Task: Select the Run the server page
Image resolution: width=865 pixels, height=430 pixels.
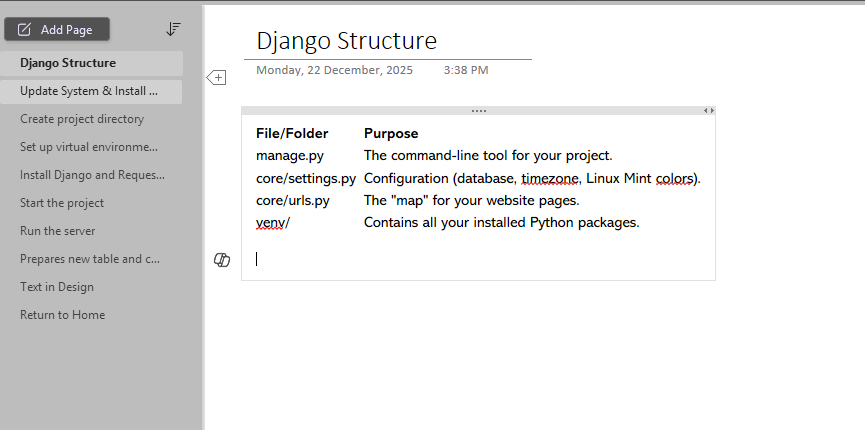Action: 58,231
